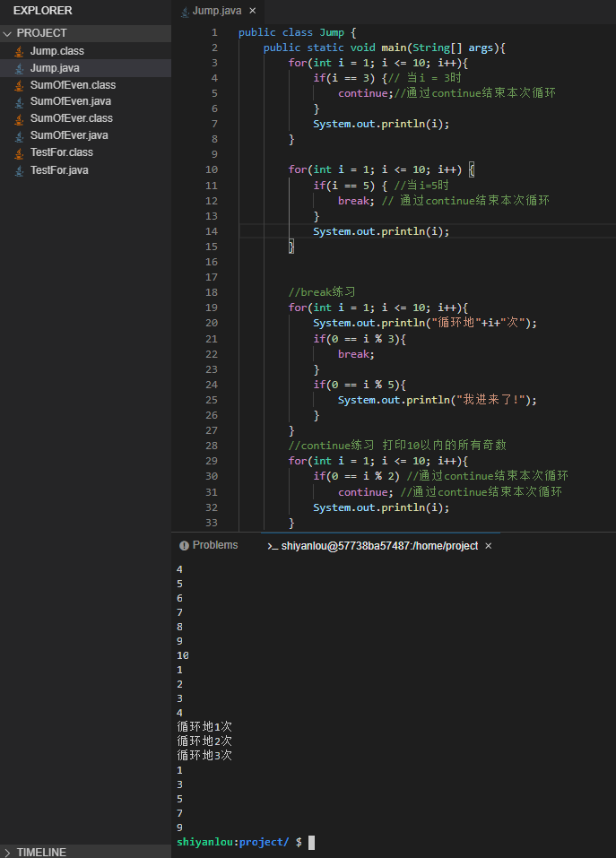
Task: Click the Java icon beside SumOfEver.java
Action: tap(19, 135)
